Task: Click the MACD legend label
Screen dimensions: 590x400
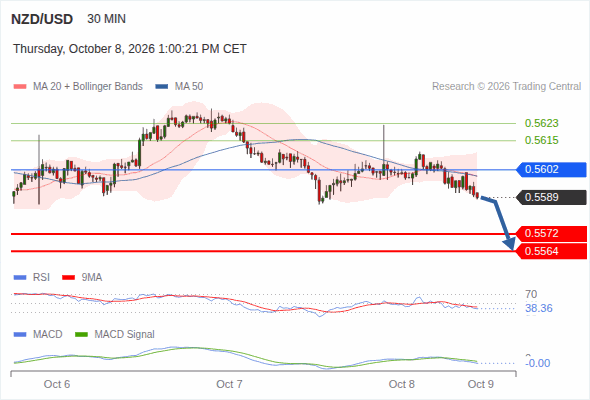Action: 47,335
